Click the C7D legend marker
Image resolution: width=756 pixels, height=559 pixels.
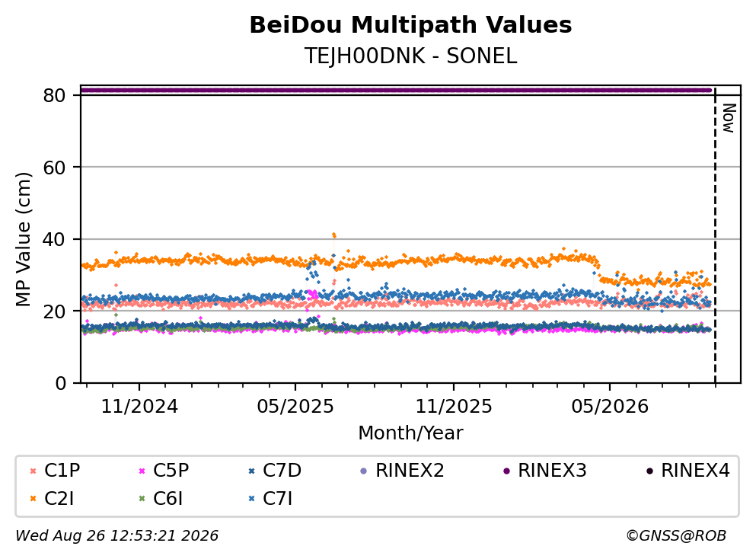click(251, 471)
